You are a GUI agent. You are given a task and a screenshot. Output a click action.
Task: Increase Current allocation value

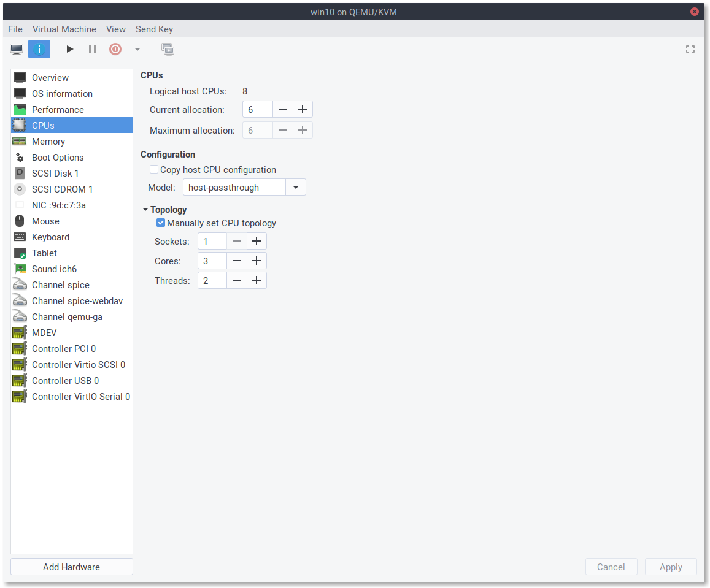pyautogui.click(x=303, y=110)
